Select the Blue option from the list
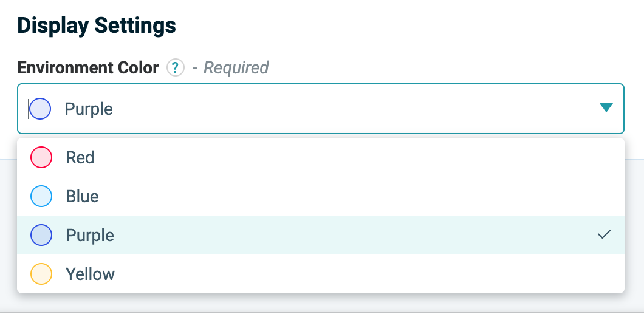This screenshot has height=317, width=644. (320, 196)
